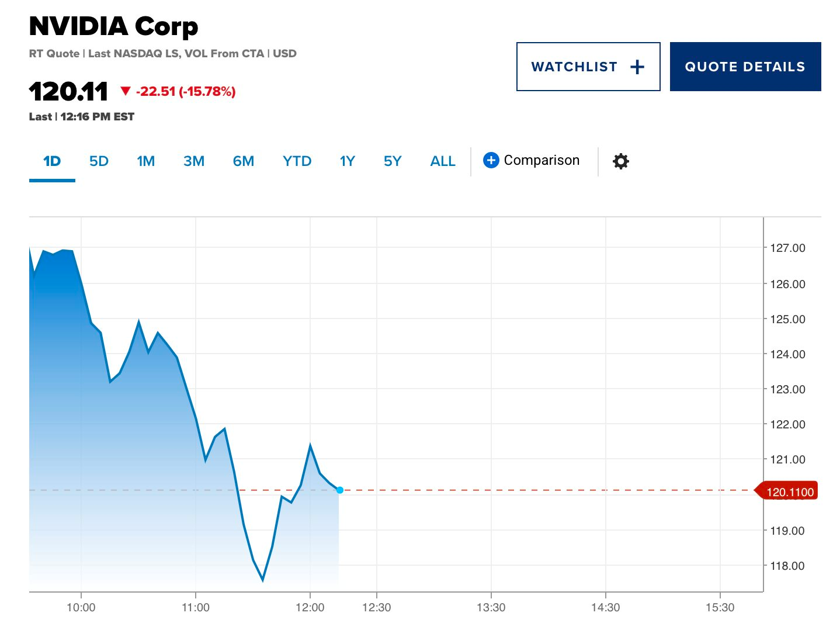Click the plus icon on Watchlist
This screenshot has width=840, height=630.
(637, 67)
